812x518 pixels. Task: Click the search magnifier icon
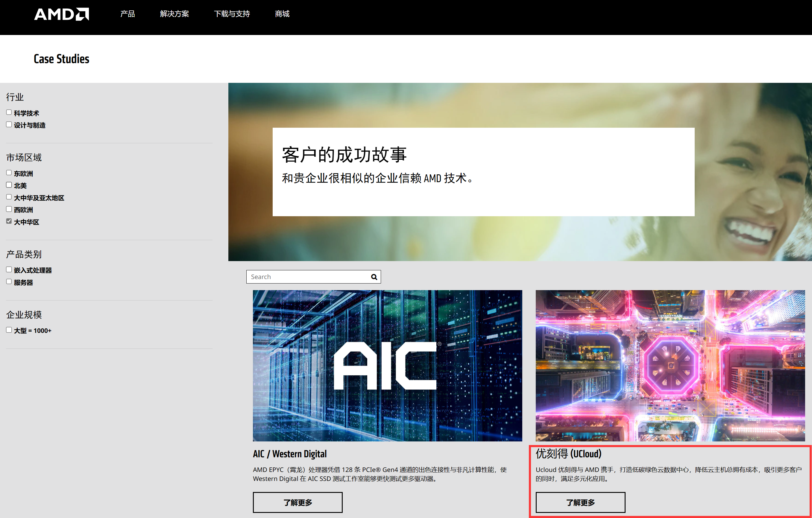pos(374,277)
